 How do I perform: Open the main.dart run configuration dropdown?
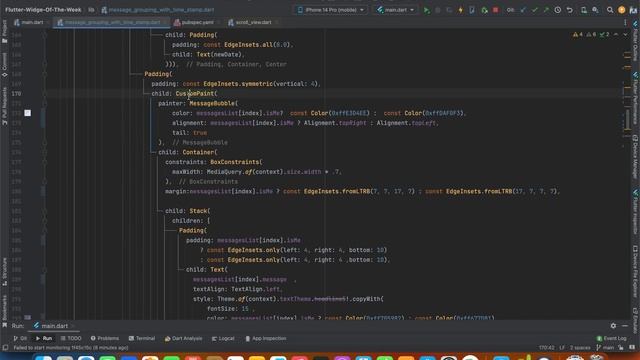click(396, 10)
